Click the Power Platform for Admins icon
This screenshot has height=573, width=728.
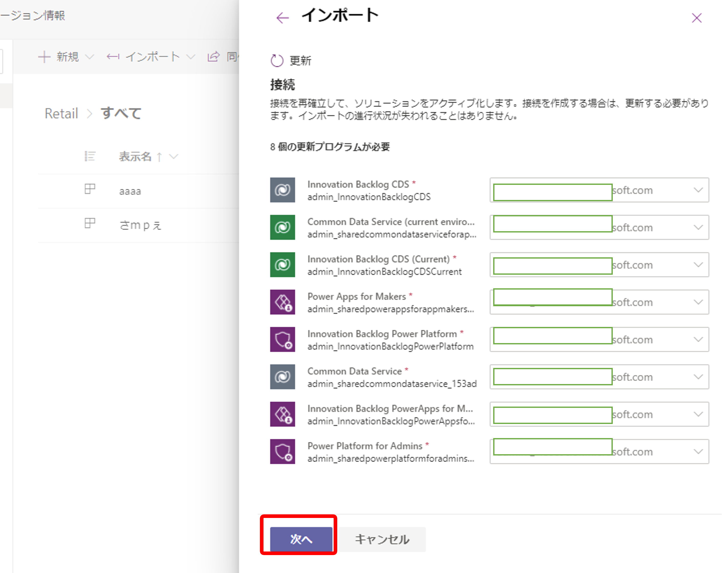[x=282, y=451]
